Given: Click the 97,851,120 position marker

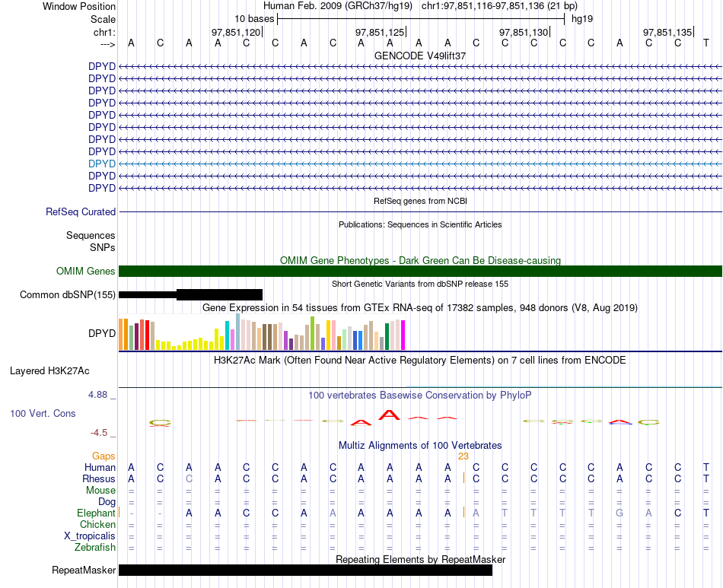Looking at the screenshot, I should 236,32.
